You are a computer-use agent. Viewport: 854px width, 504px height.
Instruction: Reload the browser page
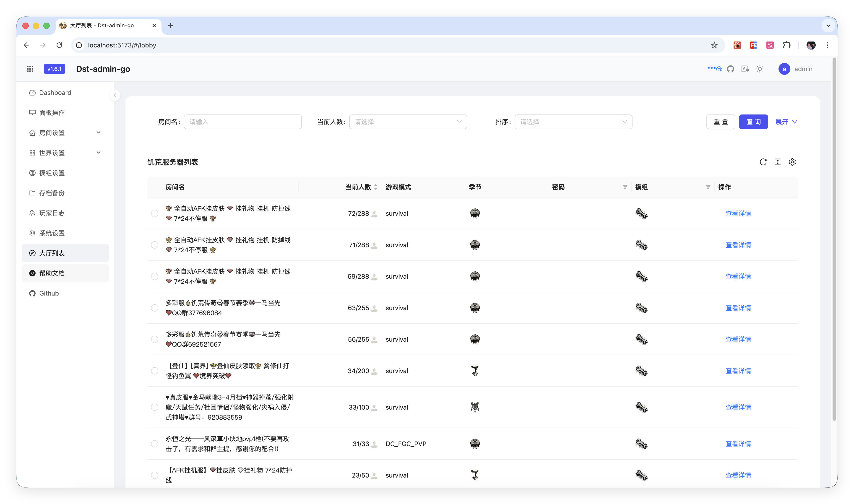click(60, 45)
